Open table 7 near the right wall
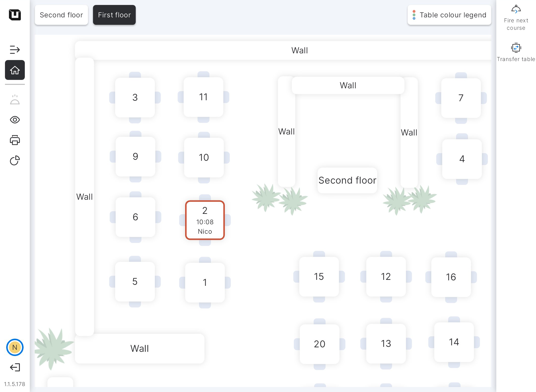This screenshot has width=536, height=392. [x=461, y=98]
